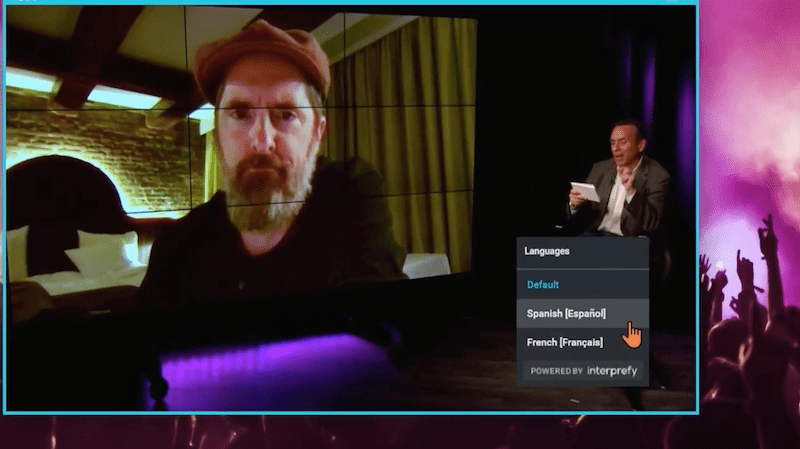Click the interprefy logo text

611,370
